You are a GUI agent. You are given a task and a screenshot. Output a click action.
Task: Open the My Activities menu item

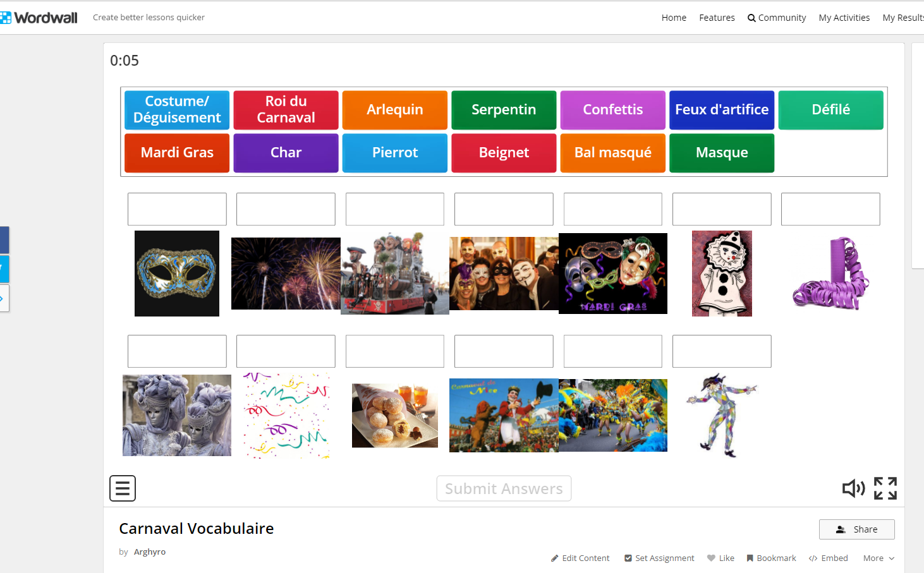click(844, 18)
